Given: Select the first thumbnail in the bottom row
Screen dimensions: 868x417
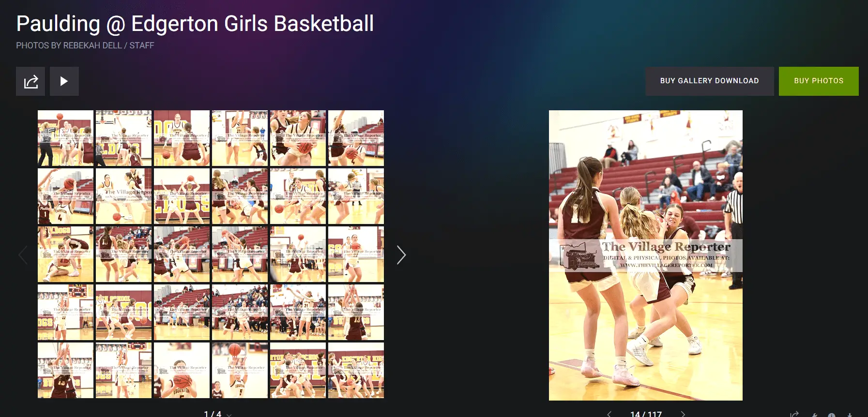Looking at the screenshot, I should click(x=65, y=370).
